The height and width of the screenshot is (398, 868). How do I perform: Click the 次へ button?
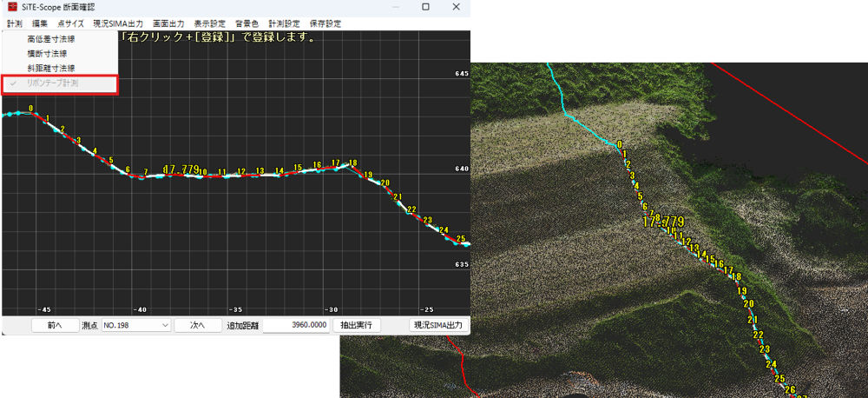pyautogui.click(x=197, y=325)
